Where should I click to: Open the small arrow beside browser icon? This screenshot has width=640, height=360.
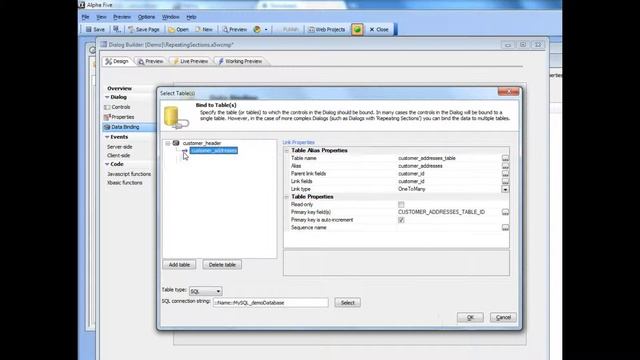click(x=266, y=29)
